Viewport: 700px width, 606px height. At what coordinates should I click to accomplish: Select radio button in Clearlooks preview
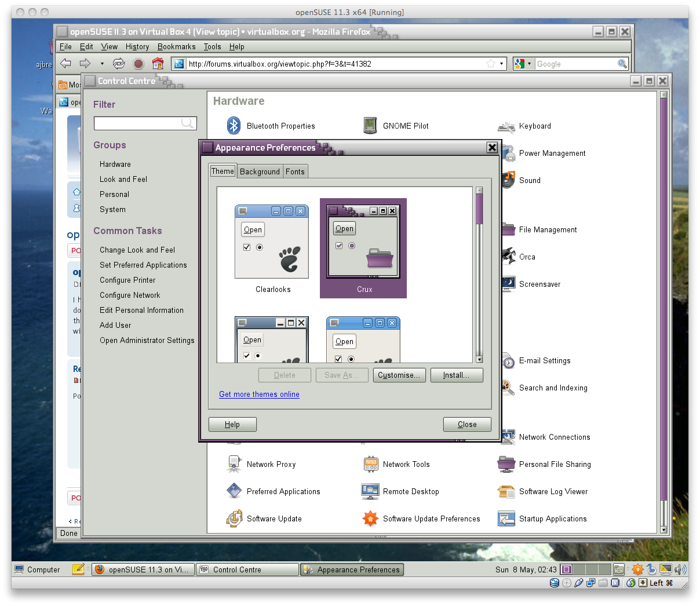click(260, 247)
